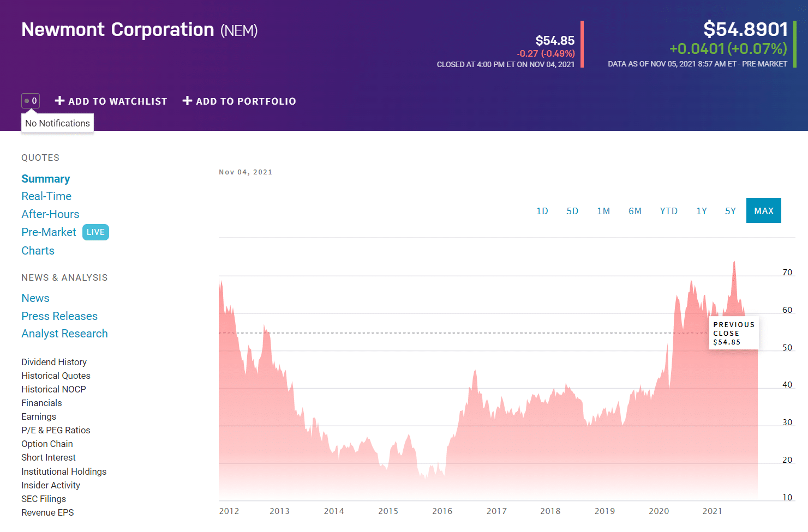
Task: Open the Option Chain page
Action: (47, 444)
